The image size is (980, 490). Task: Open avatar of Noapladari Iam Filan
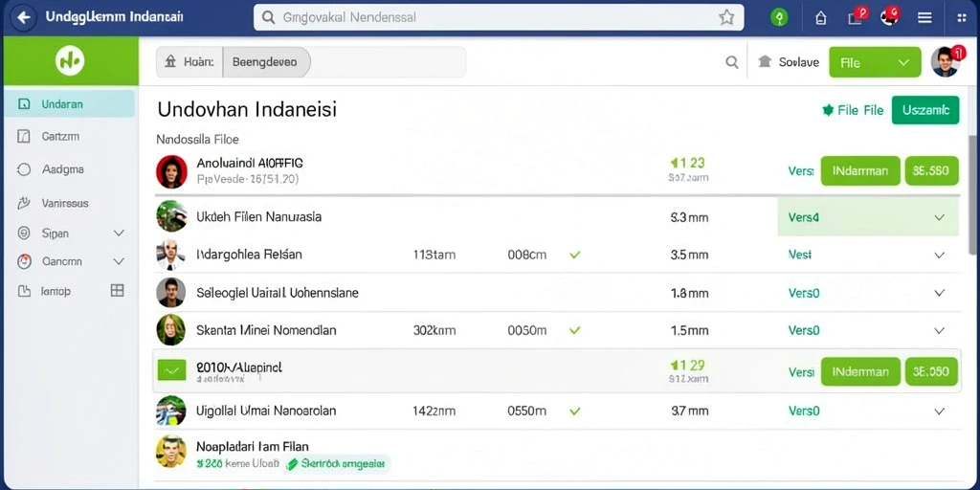point(171,452)
